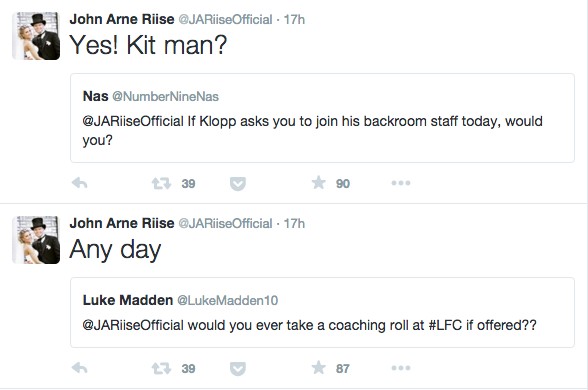
Task: Retweet the 'Any day' tweet
Action: [x=161, y=368]
